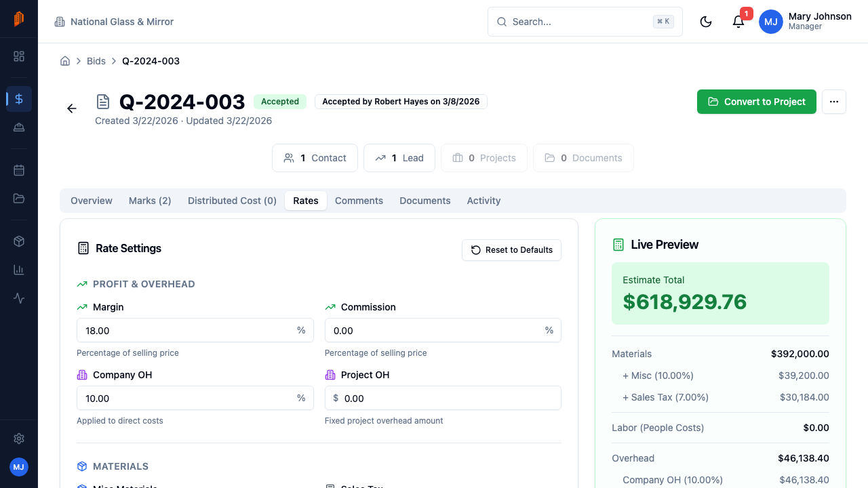Switch to the Comments tab
Viewport: 868px width, 488px height.
[359, 201]
